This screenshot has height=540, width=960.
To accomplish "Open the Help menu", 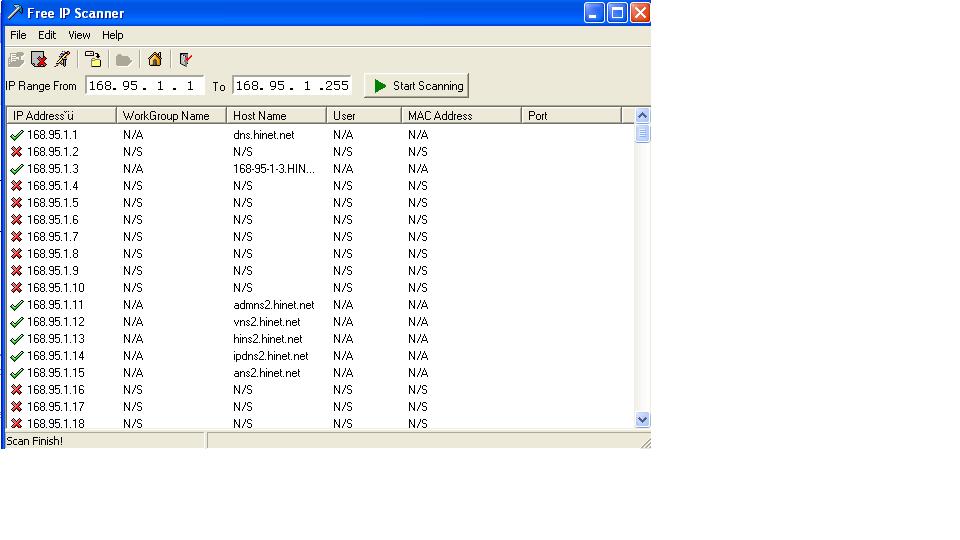I will click(112, 35).
